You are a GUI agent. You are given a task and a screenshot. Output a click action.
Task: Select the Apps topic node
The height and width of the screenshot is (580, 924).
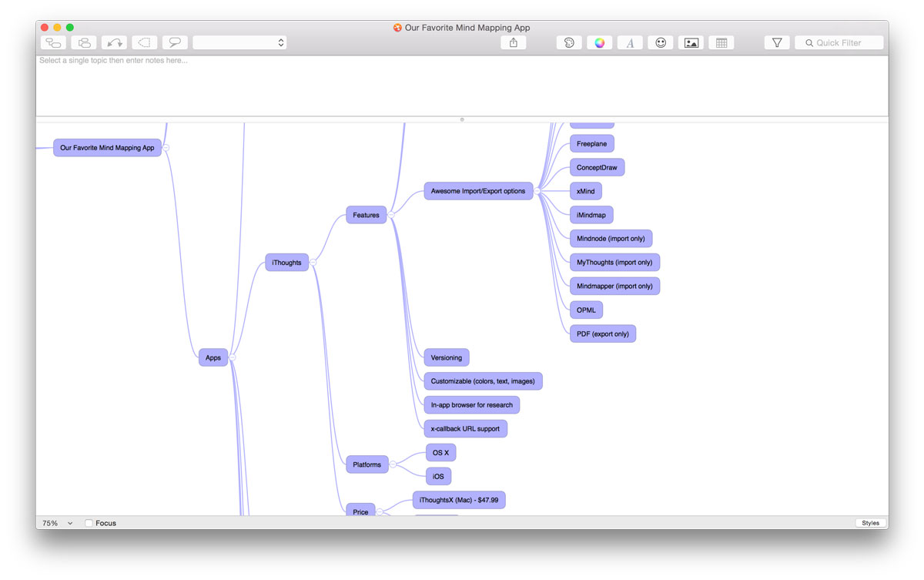(x=213, y=357)
